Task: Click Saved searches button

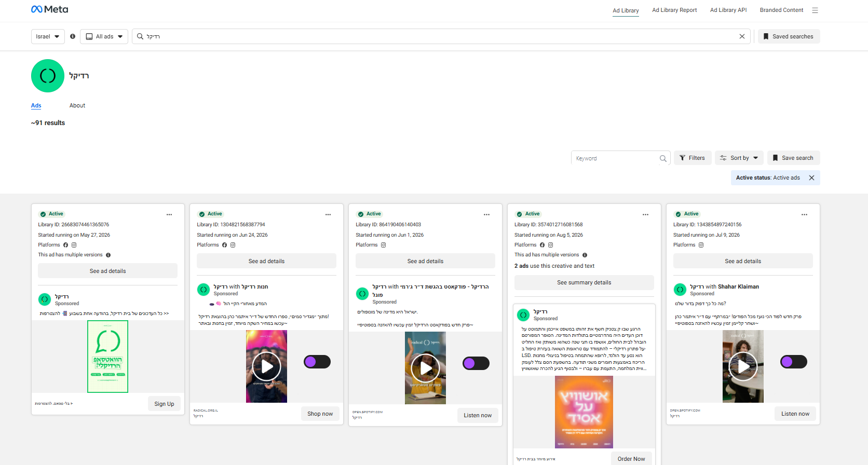Action: coord(789,36)
